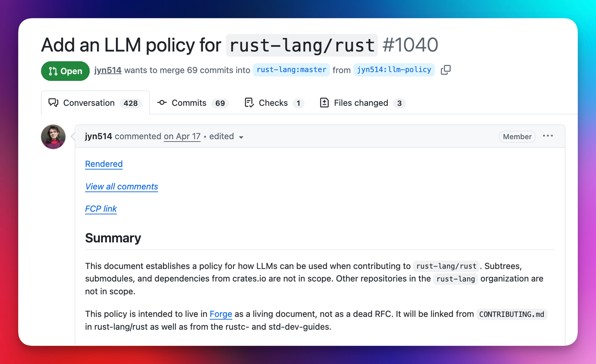The width and height of the screenshot is (596, 364).
Task: Click the green Open status badge
Action: click(65, 71)
